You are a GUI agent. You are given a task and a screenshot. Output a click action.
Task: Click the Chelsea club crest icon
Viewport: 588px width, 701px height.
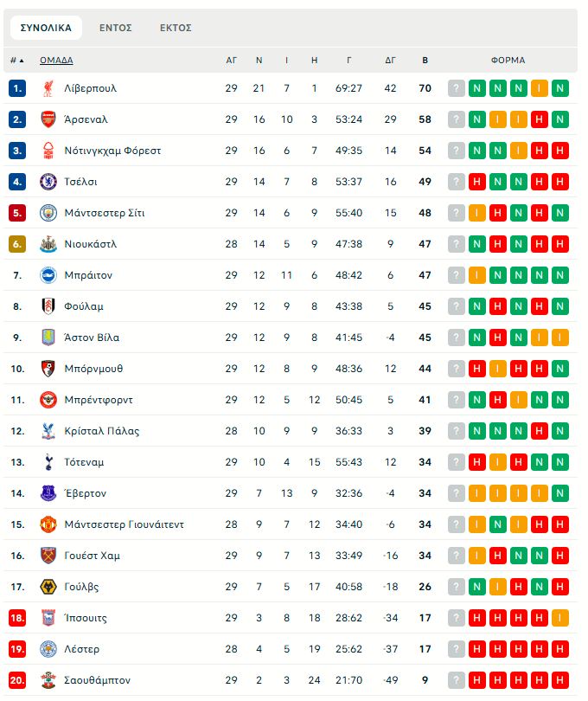point(48,182)
